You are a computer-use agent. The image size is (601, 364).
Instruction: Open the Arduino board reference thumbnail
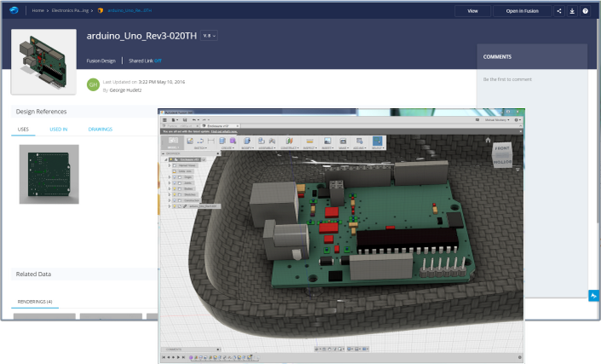click(49, 174)
